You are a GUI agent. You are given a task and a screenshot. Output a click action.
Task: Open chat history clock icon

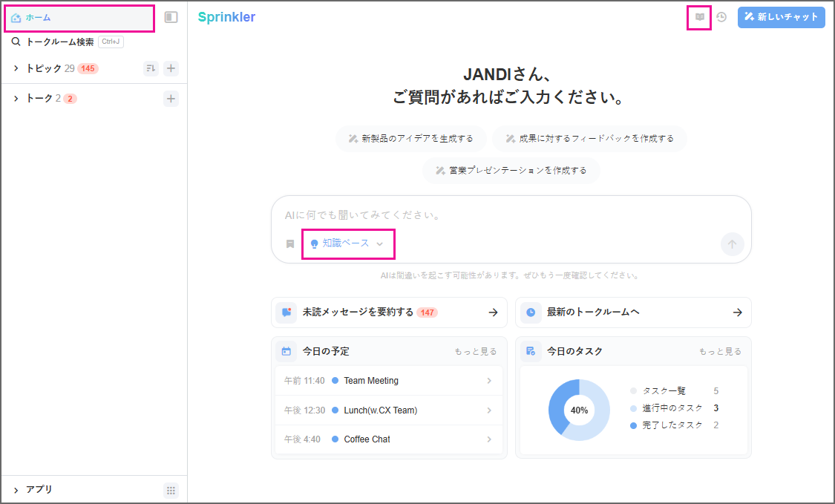[721, 17]
